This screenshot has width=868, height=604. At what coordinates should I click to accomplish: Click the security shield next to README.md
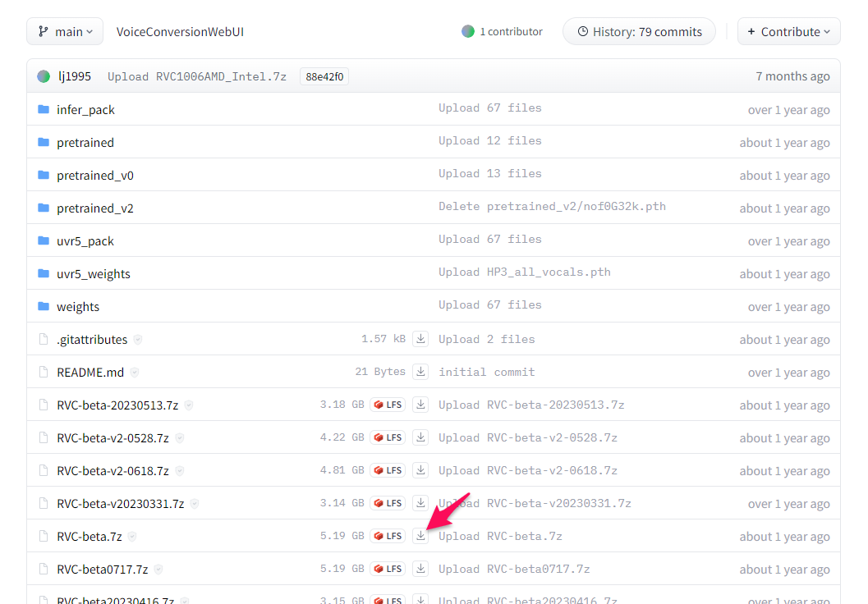(x=135, y=373)
